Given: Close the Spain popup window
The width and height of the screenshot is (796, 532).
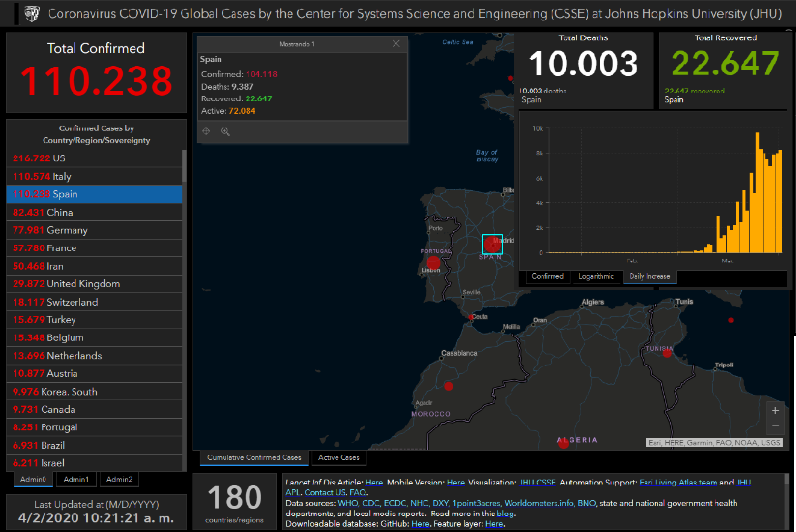Looking at the screenshot, I should pyautogui.click(x=396, y=43).
